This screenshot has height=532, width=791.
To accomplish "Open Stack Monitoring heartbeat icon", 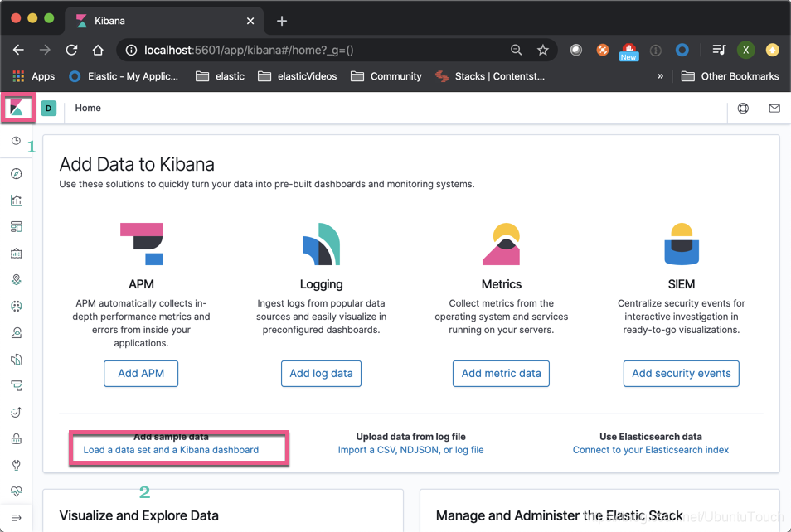I will pyautogui.click(x=16, y=491).
